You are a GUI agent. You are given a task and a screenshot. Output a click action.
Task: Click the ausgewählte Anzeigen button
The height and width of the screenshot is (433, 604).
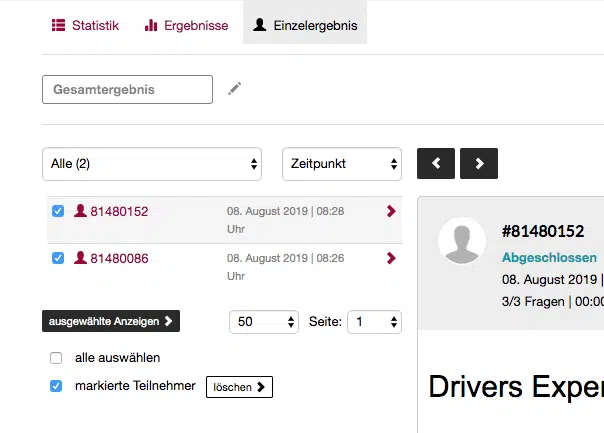[111, 321]
